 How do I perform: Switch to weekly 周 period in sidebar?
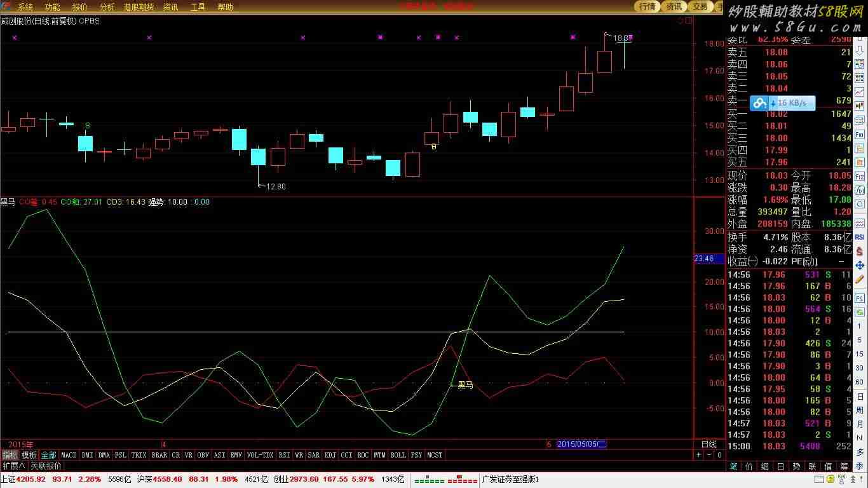(x=859, y=409)
